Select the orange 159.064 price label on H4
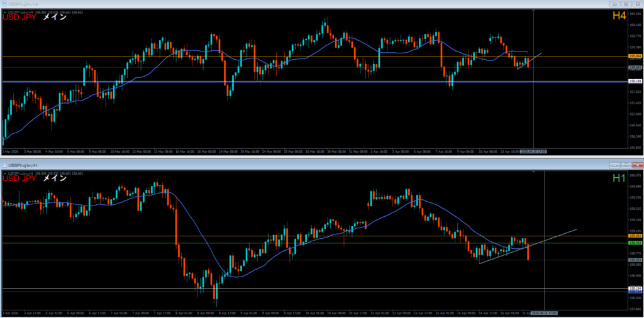 tap(635, 57)
